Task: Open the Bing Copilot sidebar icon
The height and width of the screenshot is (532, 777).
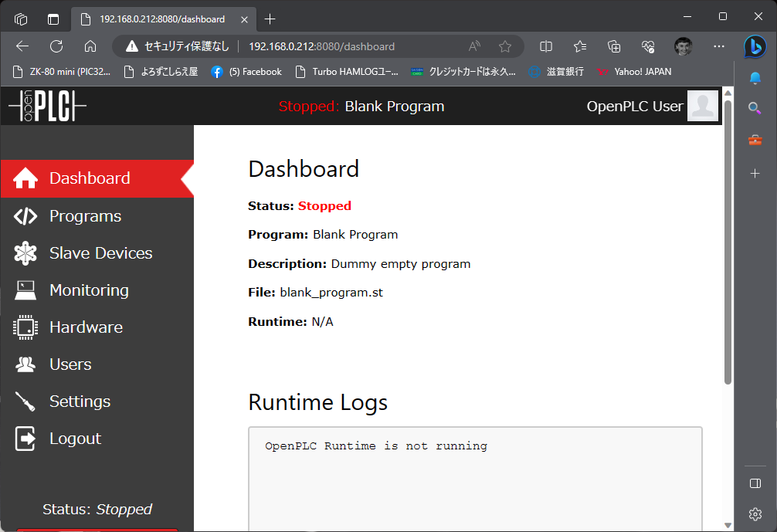Action: pyautogui.click(x=755, y=46)
